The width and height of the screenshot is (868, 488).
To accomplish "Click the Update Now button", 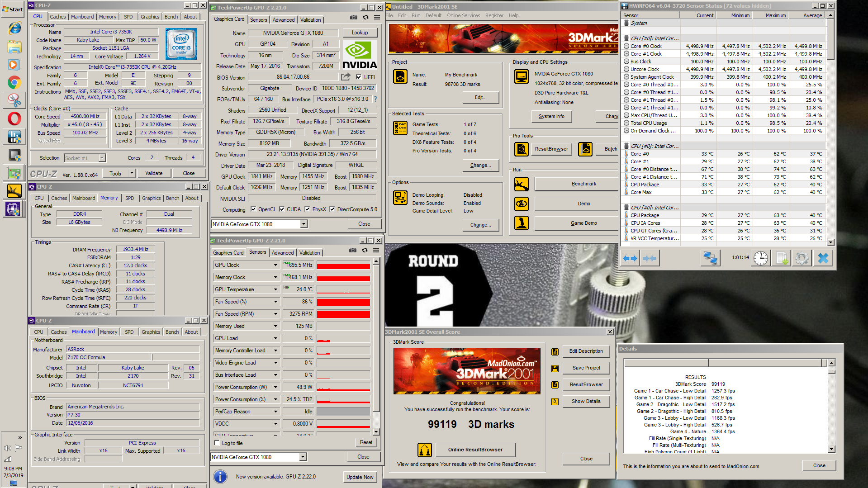I will click(360, 477).
